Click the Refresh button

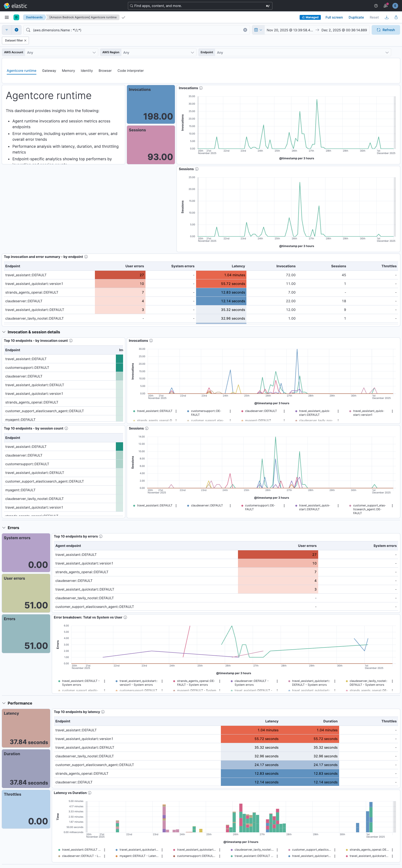pyautogui.click(x=386, y=30)
